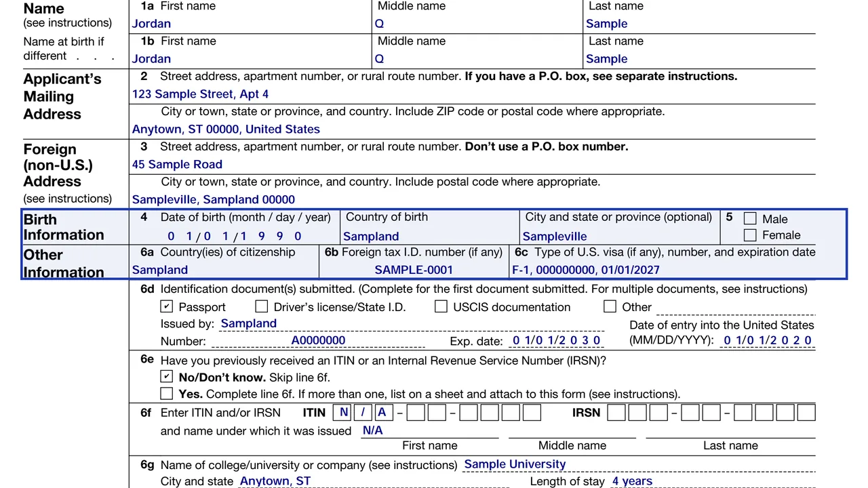Click the first empty IRSN digit box

click(616, 412)
